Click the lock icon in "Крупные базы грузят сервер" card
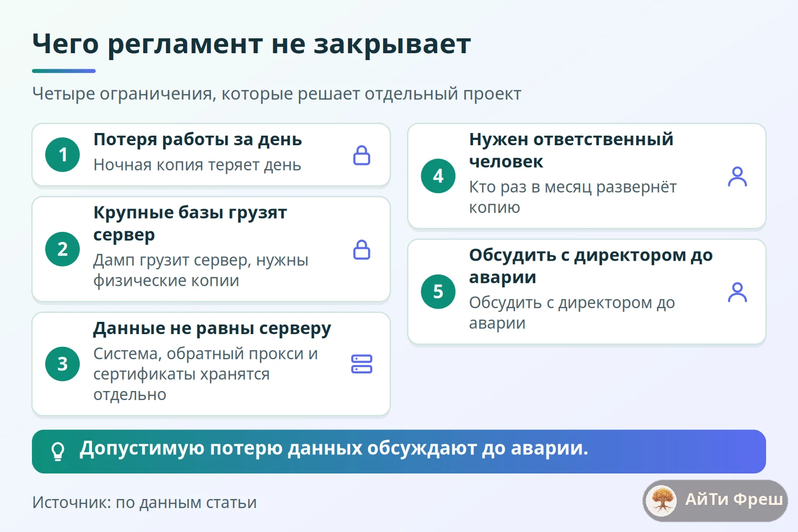 pyautogui.click(x=362, y=249)
